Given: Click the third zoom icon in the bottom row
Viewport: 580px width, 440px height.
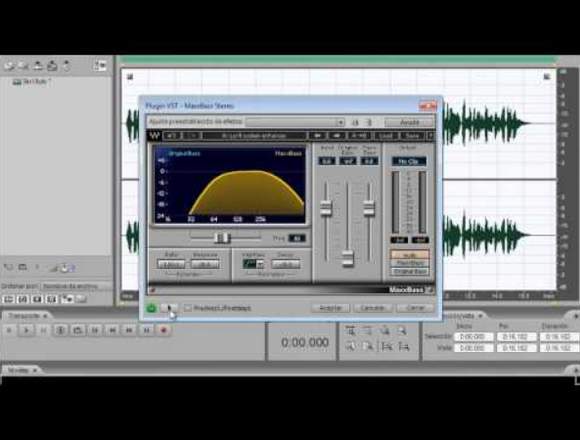Looking at the screenshot, I should (386, 346).
